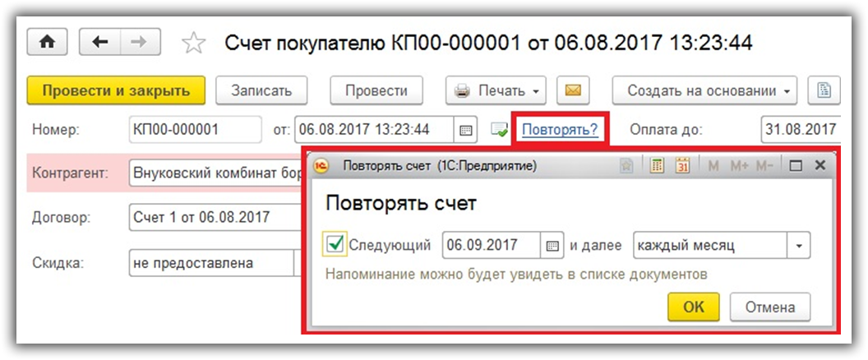
Task: Click the Провести button
Action: [x=376, y=90]
